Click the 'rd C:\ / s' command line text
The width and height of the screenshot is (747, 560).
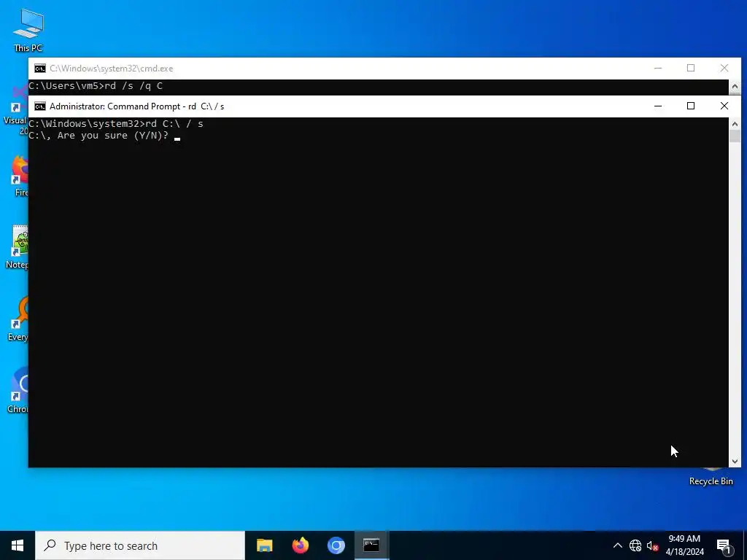(x=174, y=124)
